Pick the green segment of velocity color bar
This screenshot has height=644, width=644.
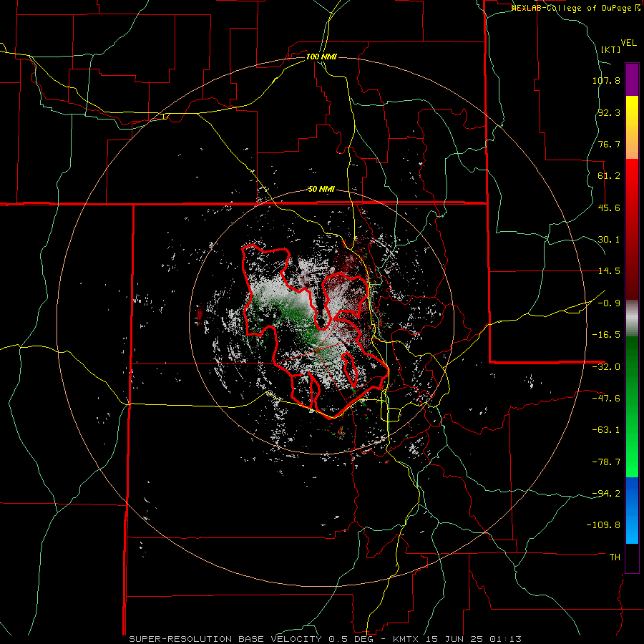[632, 406]
